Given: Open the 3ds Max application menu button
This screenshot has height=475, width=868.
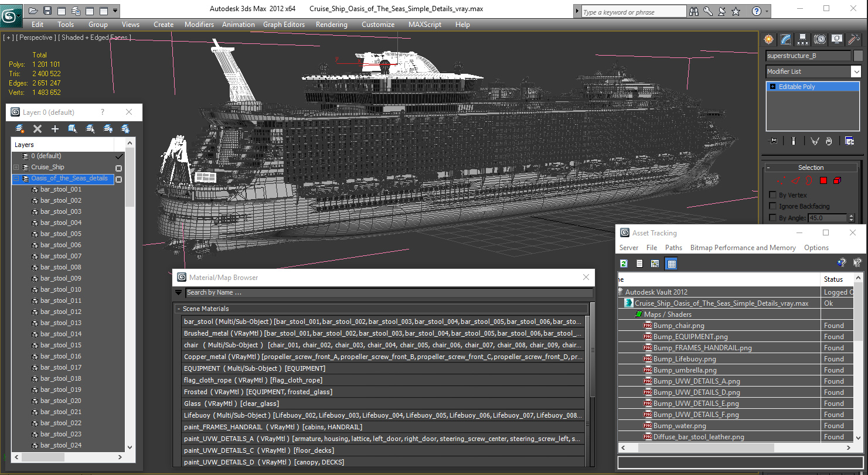Looking at the screenshot, I should tap(11, 16).
